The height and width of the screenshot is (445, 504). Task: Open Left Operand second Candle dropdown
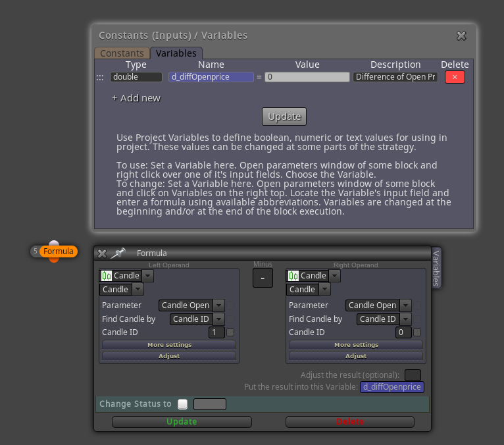point(138,290)
